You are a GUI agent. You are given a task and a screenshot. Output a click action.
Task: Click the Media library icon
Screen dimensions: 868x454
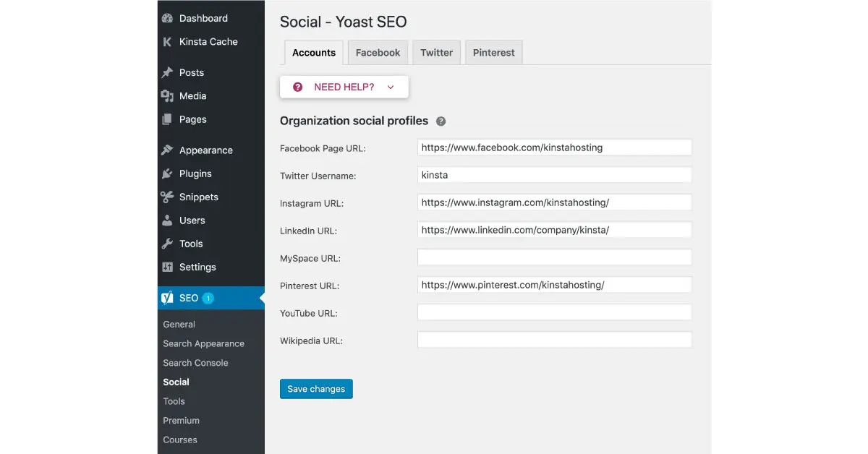[x=167, y=96]
